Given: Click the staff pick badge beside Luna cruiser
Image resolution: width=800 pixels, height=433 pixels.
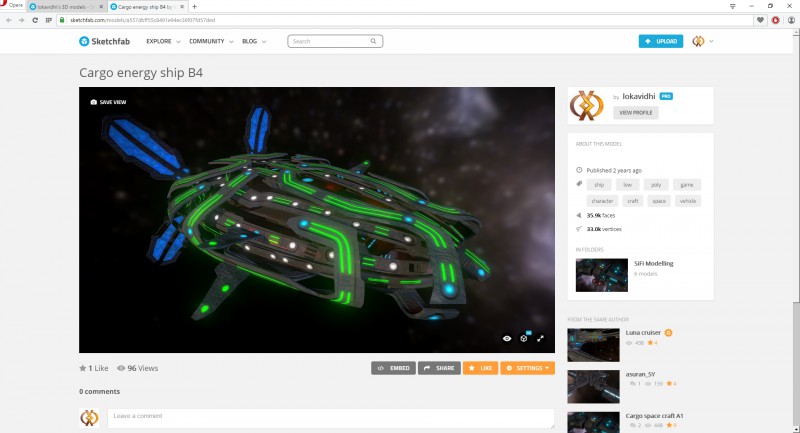Looking at the screenshot, I should pyautogui.click(x=668, y=333).
